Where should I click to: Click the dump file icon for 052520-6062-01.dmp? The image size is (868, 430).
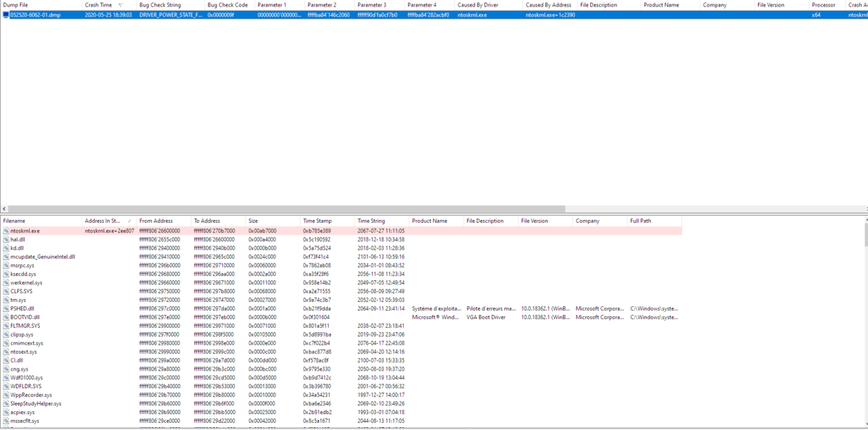(x=6, y=14)
